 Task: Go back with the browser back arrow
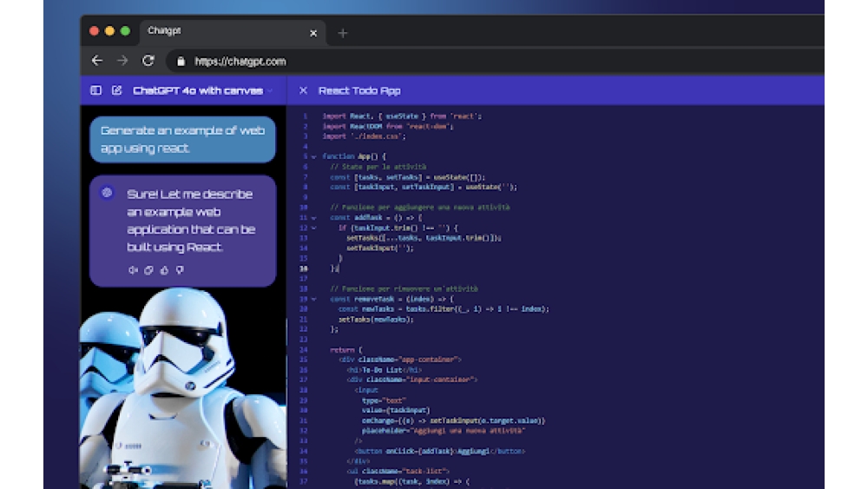[x=97, y=61]
